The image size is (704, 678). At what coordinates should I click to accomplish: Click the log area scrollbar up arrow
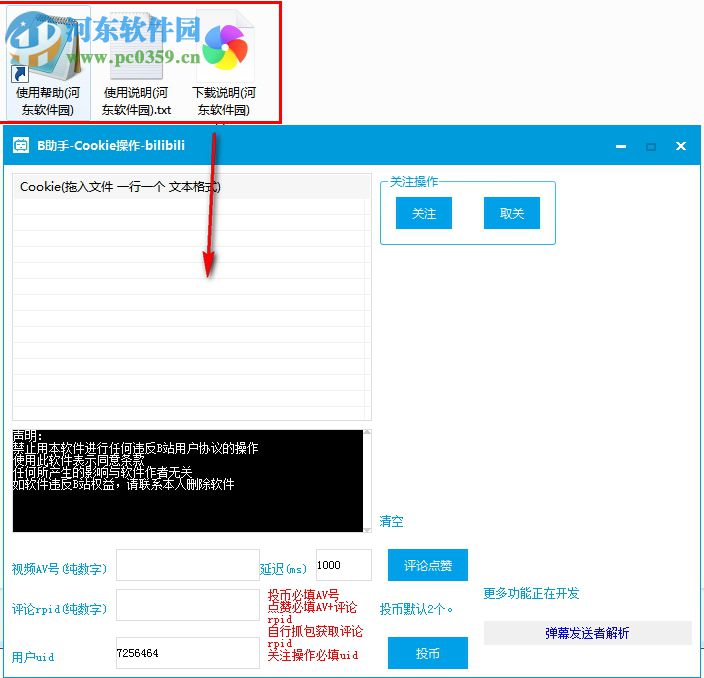coord(367,432)
